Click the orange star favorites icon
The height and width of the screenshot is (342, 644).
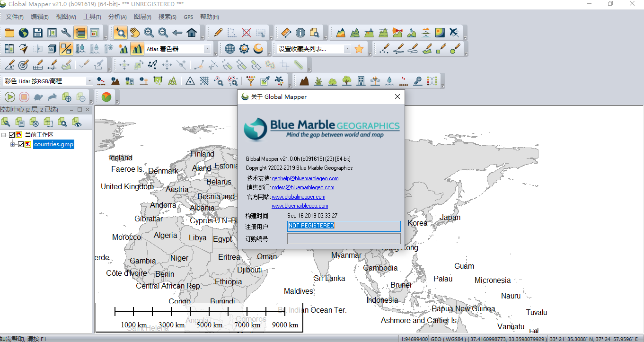click(359, 48)
